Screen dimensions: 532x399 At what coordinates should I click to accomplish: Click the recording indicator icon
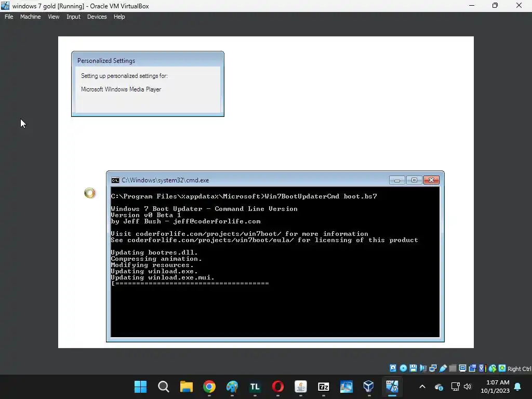(x=472, y=368)
